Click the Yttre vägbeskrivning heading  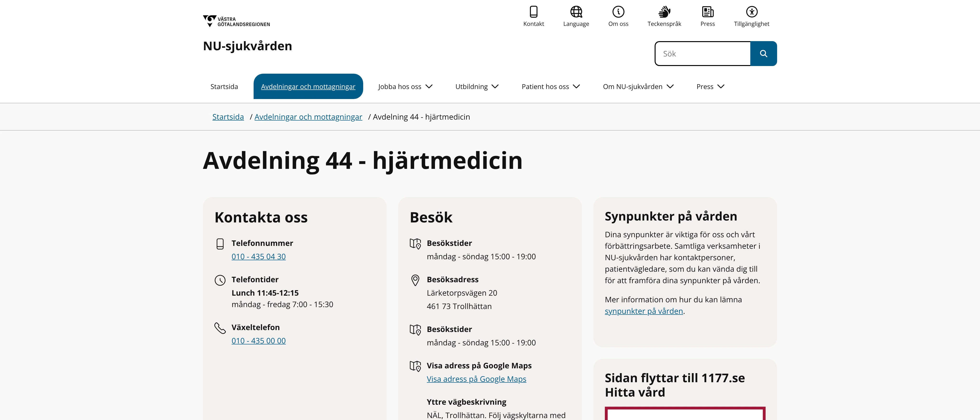(x=466, y=402)
